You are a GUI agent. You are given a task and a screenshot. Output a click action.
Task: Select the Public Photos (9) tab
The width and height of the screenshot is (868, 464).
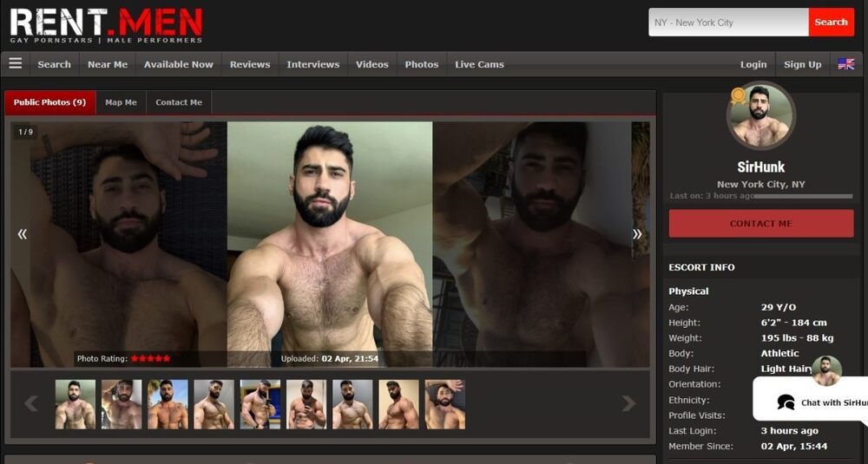pos(49,102)
